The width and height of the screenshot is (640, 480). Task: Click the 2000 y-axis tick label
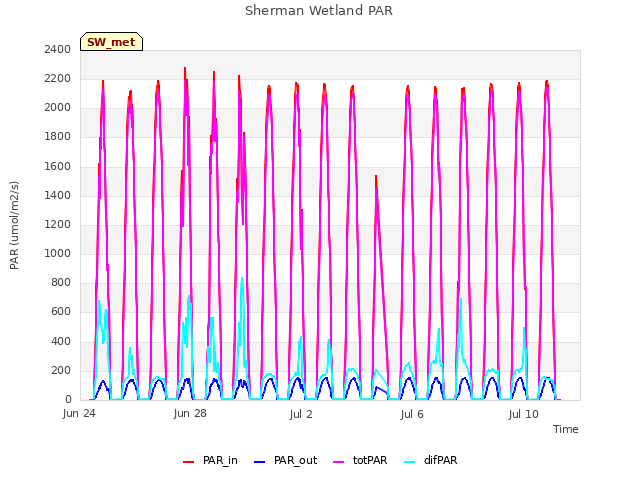pyautogui.click(x=58, y=108)
